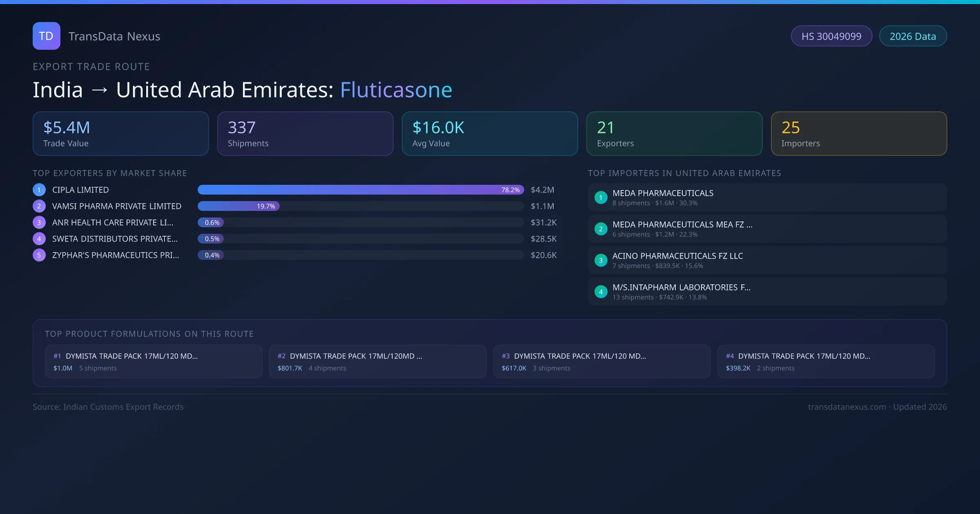Click CIPLA LIMITED 78.2% market share bar
980x514 pixels.
click(x=360, y=190)
